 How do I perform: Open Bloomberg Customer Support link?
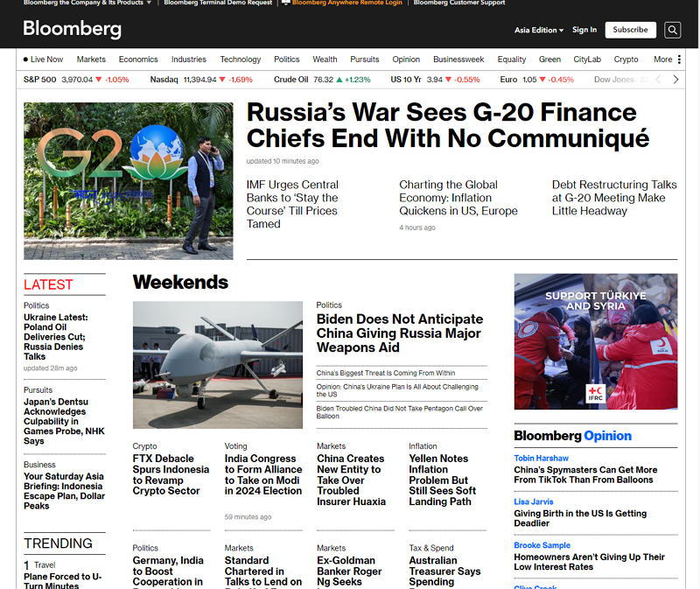tap(458, 3)
